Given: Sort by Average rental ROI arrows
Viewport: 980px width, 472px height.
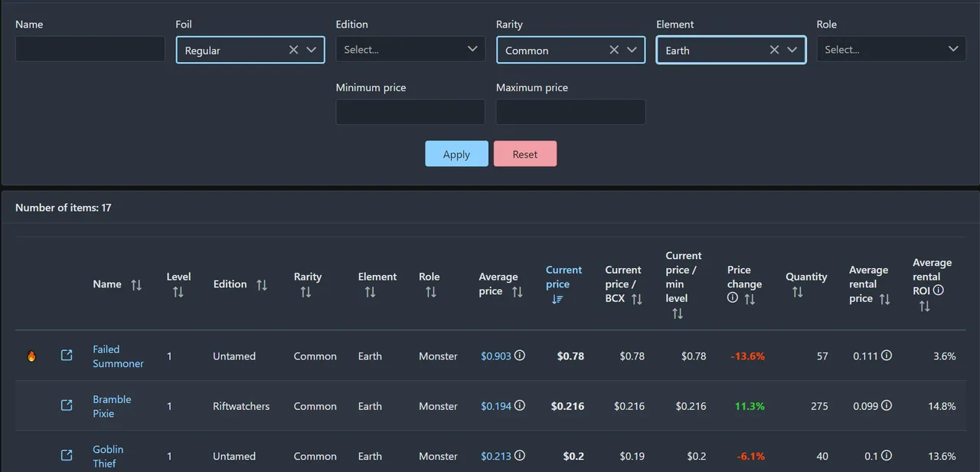Looking at the screenshot, I should click(924, 306).
